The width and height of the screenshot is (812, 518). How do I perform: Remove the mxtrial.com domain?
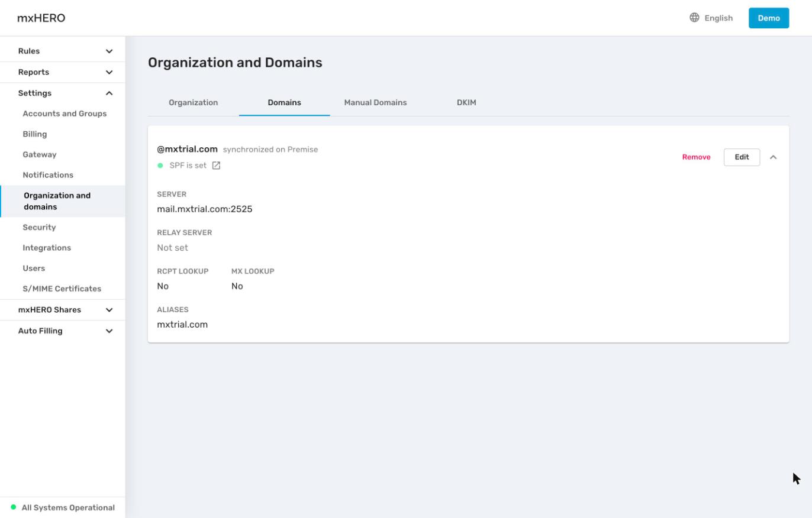click(x=696, y=157)
